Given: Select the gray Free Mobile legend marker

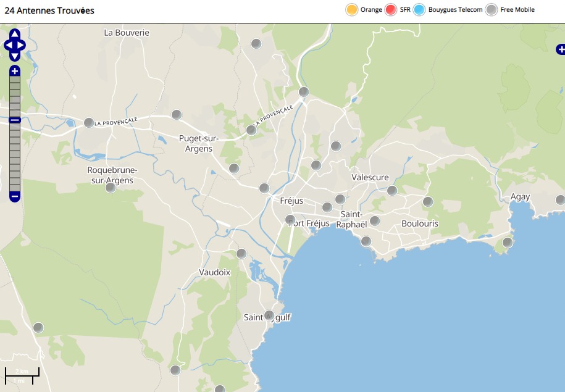Looking at the screenshot, I should (492, 10).
